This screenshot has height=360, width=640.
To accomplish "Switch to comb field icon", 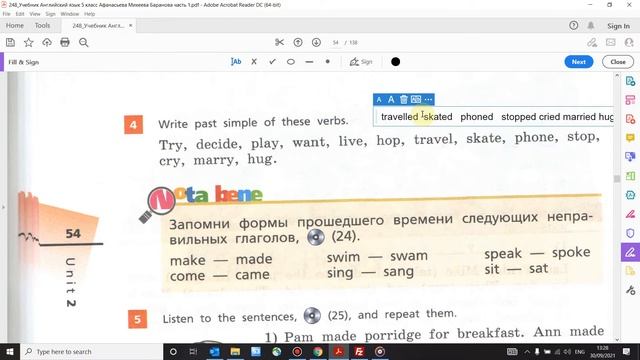I will click(416, 100).
